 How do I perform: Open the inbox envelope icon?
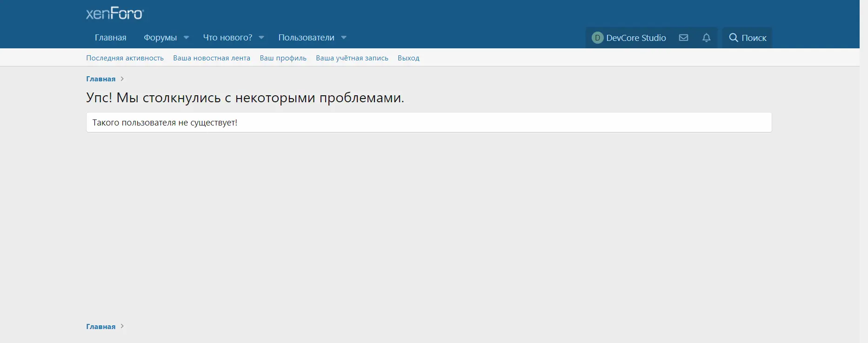point(683,38)
